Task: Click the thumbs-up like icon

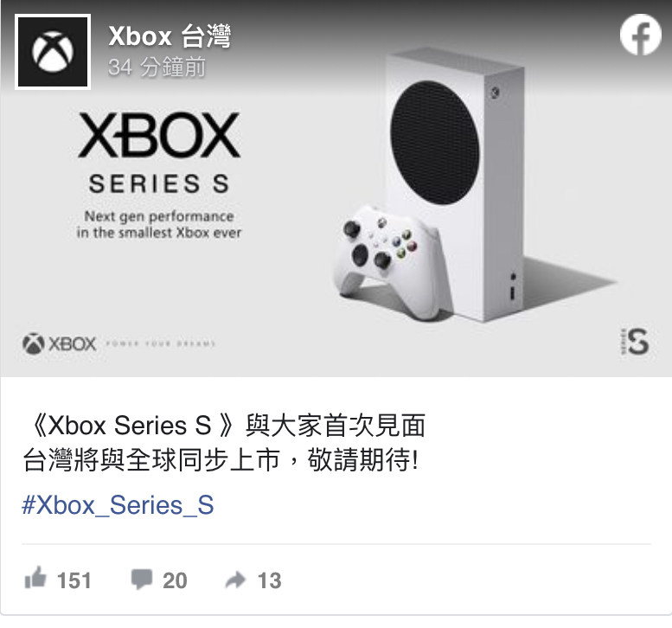Action: click(x=35, y=578)
